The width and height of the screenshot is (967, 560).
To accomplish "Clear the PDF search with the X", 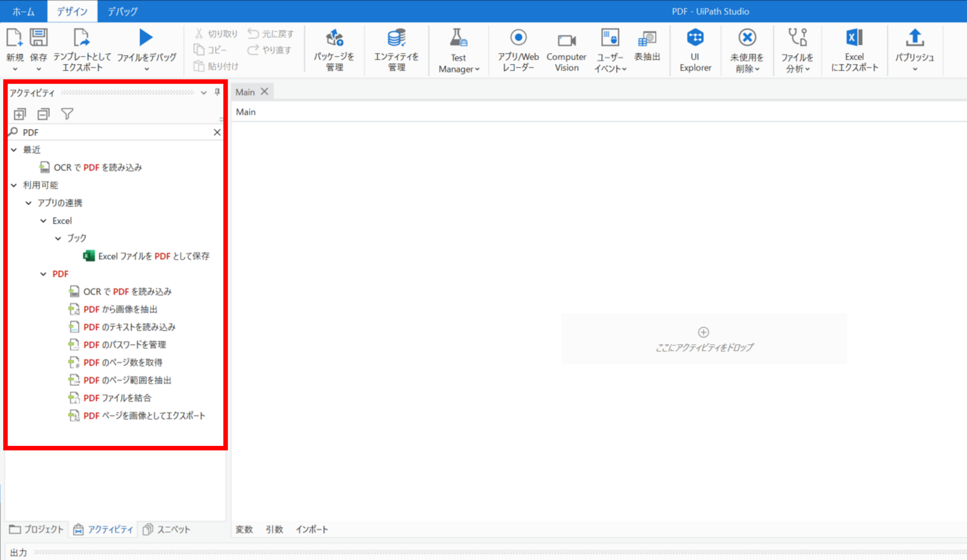I will (217, 133).
